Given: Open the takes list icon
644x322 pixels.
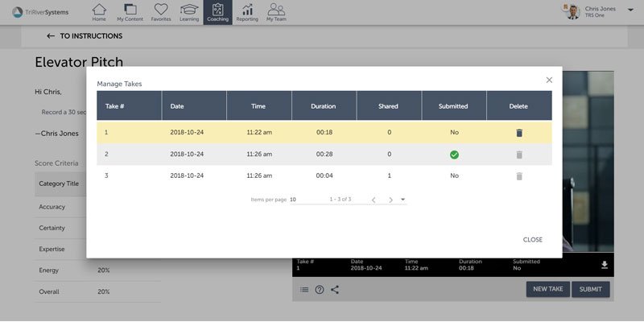Looking at the screenshot, I should click(304, 290).
